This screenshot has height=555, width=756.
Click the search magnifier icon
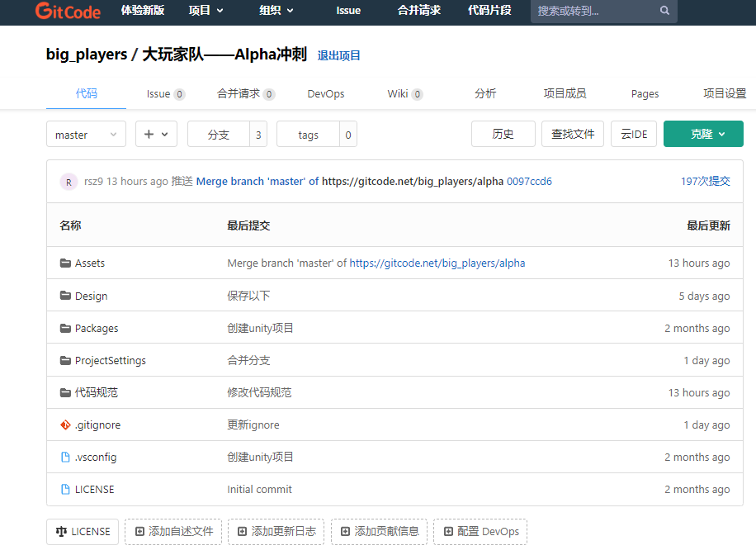[x=664, y=12]
